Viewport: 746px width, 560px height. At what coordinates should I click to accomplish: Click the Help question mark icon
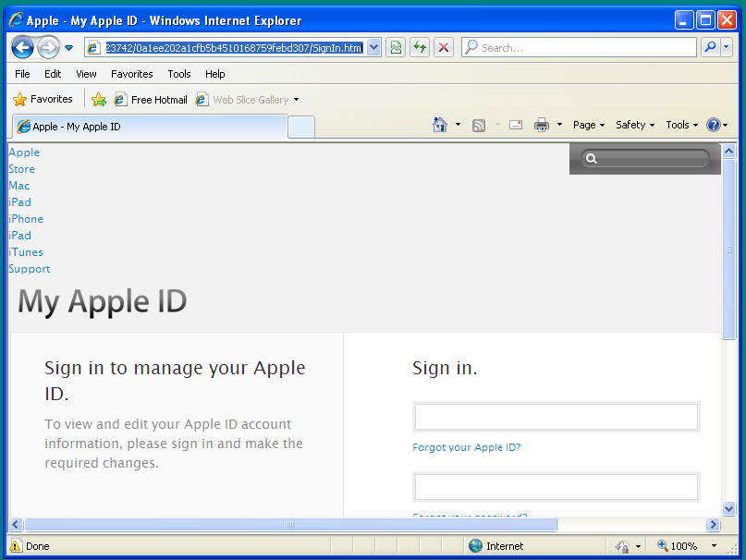coord(713,125)
